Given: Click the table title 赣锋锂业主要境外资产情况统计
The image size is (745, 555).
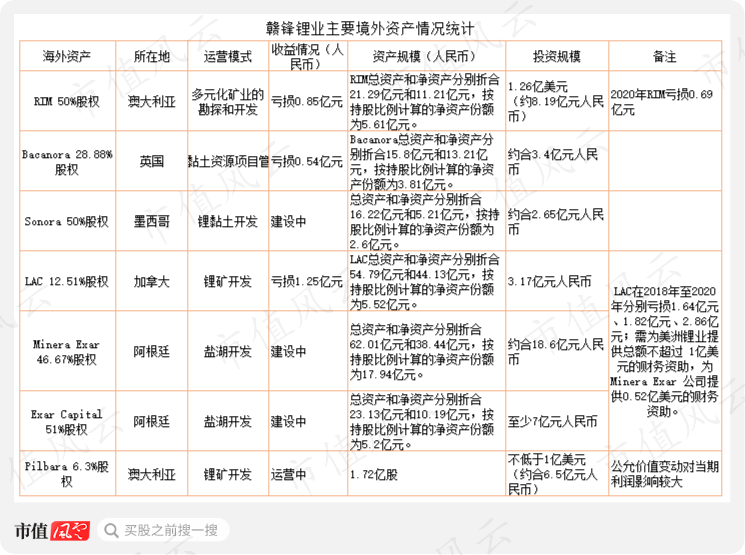Looking at the screenshot, I should click(370, 29).
